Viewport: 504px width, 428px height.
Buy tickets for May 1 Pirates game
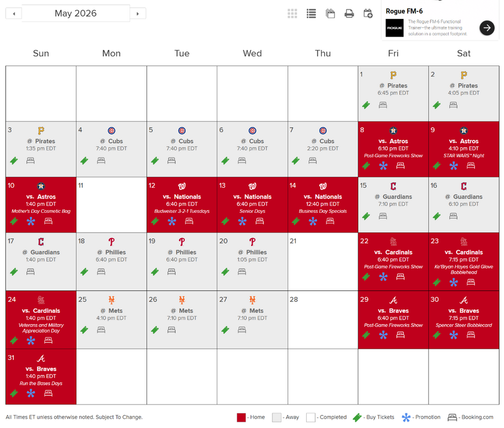tap(366, 105)
